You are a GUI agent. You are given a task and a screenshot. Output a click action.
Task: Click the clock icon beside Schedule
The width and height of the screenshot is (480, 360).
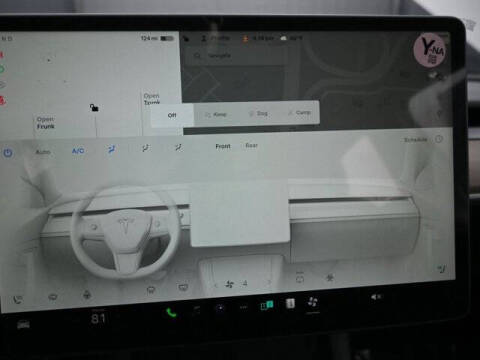coord(439,139)
